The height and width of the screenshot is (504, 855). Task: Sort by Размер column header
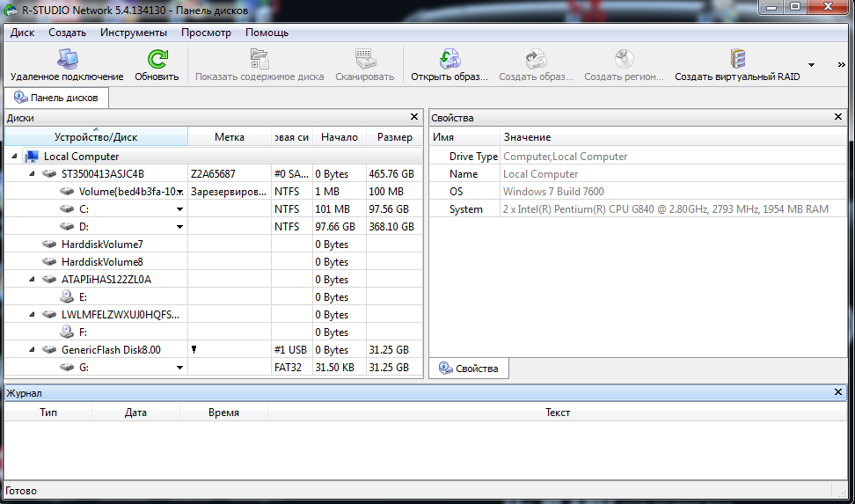pos(395,137)
